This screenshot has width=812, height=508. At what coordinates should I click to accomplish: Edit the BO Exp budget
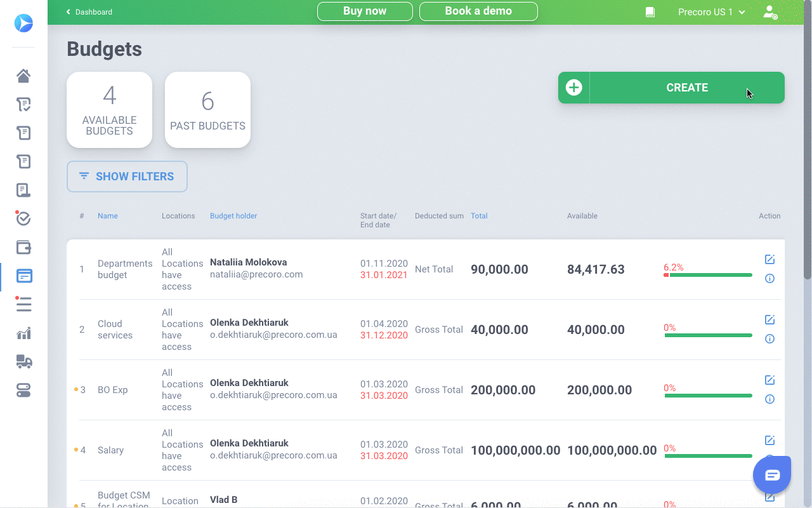tap(769, 380)
